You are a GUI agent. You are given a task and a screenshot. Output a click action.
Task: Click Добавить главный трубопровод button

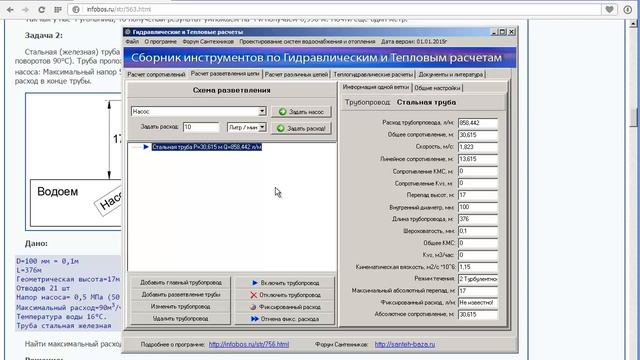180,282
